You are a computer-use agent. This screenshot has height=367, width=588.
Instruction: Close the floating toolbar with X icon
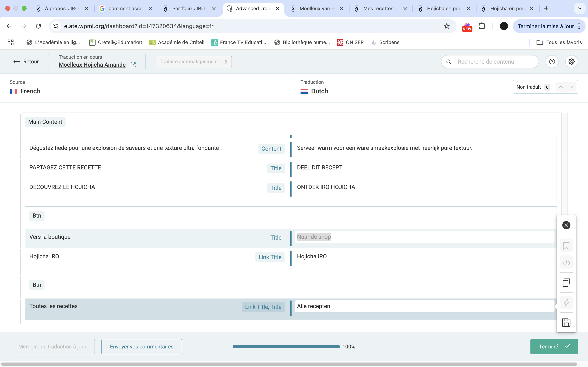pos(566,225)
